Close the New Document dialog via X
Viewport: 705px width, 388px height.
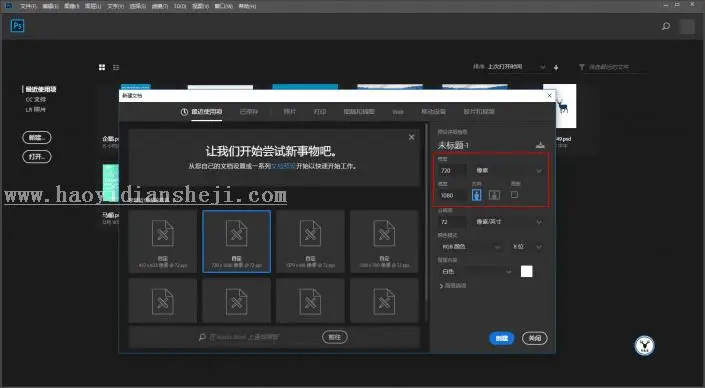click(549, 95)
